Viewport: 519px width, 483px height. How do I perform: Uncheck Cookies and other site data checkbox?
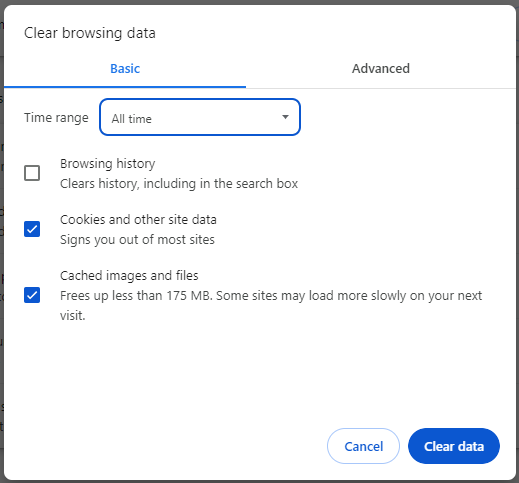(32, 229)
